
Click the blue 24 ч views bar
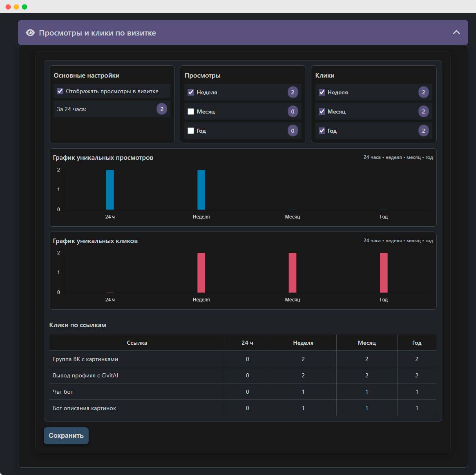point(110,190)
